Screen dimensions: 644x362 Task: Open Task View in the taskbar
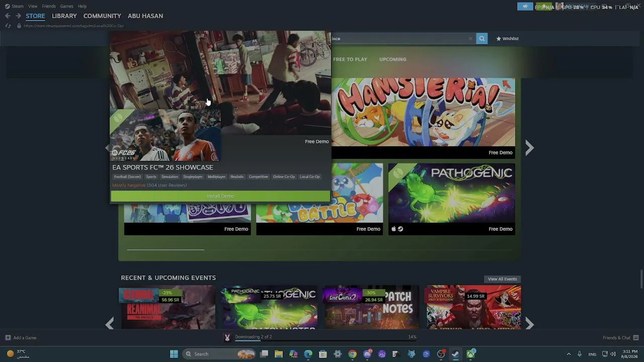click(264, 354)
